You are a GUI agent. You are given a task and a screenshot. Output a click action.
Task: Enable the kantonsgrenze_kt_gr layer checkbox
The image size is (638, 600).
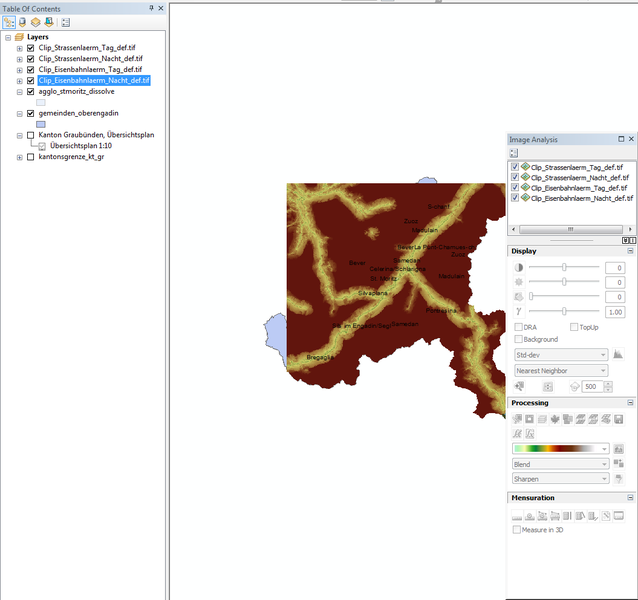[31, 157]
